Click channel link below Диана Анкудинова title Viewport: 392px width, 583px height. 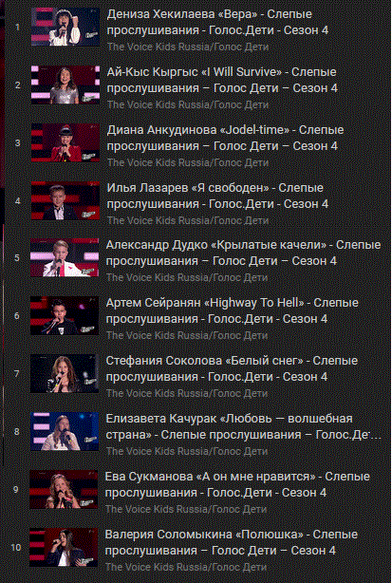tap(188, 163)
